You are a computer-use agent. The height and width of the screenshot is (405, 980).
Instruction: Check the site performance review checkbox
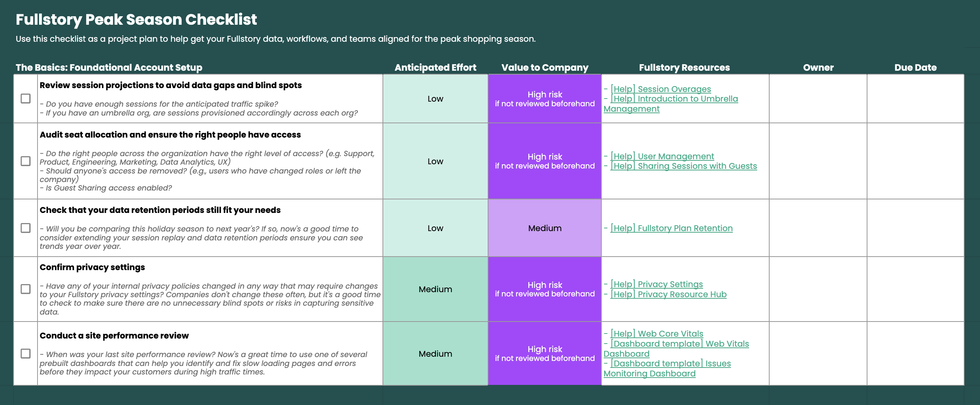click(x=26, y=354)
